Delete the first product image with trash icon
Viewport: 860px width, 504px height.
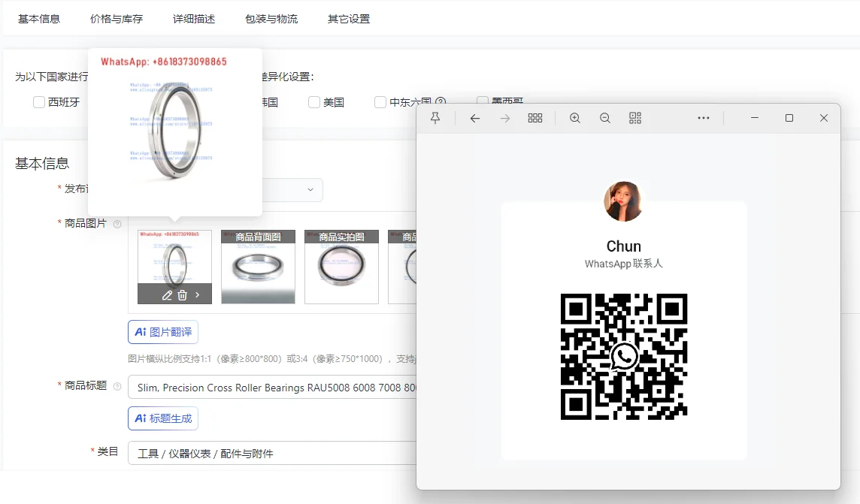[x=182, y=295]
